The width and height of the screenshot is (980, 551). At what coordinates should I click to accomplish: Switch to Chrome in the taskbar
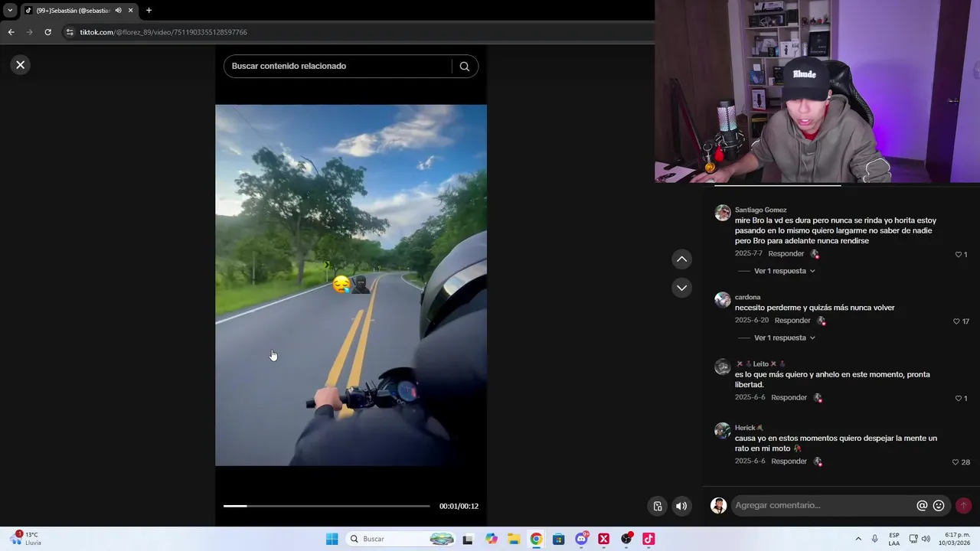coord(536,539)
